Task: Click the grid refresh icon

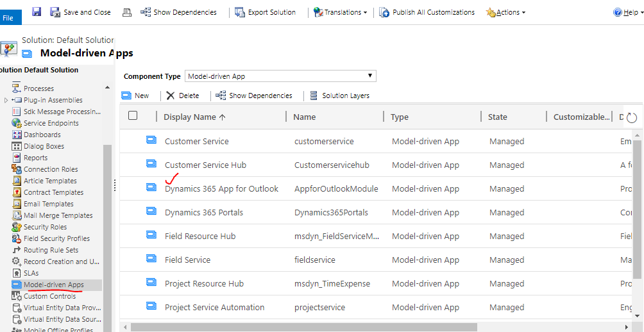Action: coord(632,118)
